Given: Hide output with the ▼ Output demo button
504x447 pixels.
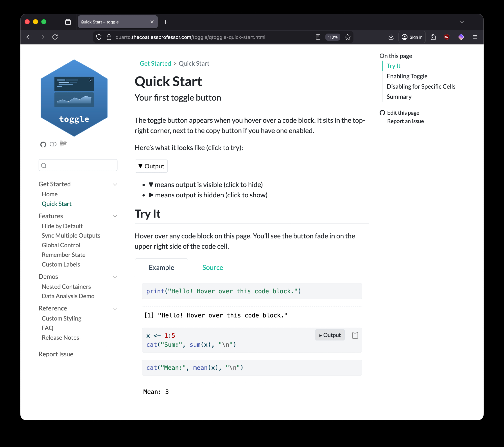Looking at the screenshot, I should point(151,166).
